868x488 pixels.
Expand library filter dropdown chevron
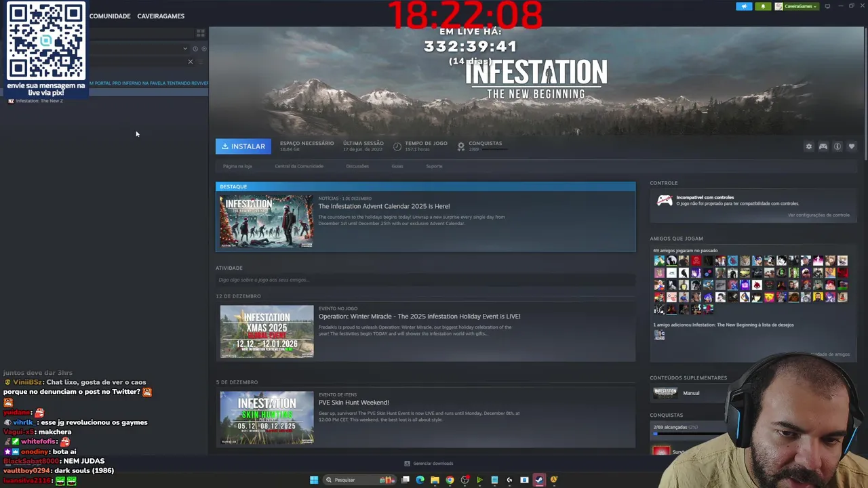(x=184, y=49)
